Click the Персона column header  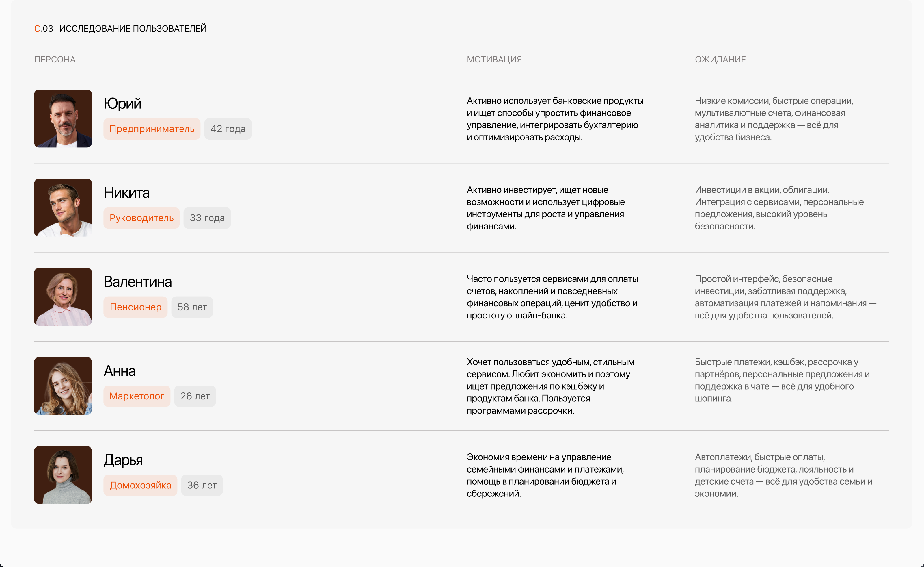(55, 59)
